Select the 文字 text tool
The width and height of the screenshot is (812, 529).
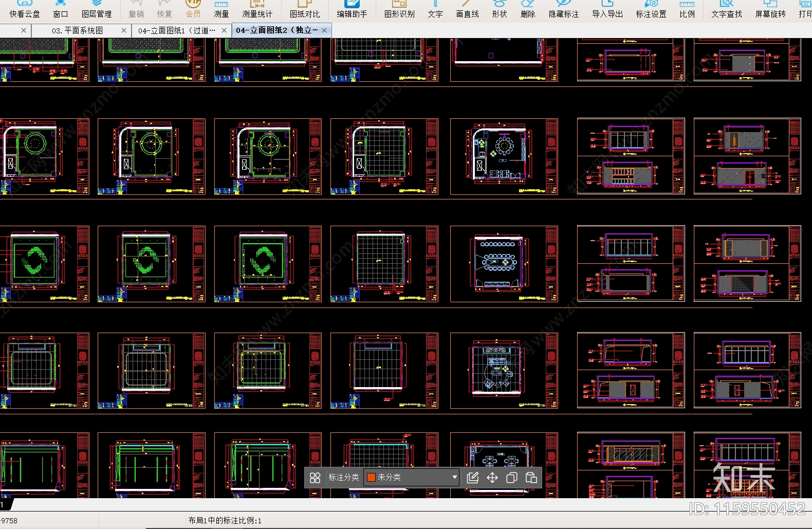[x=435, y=9]
